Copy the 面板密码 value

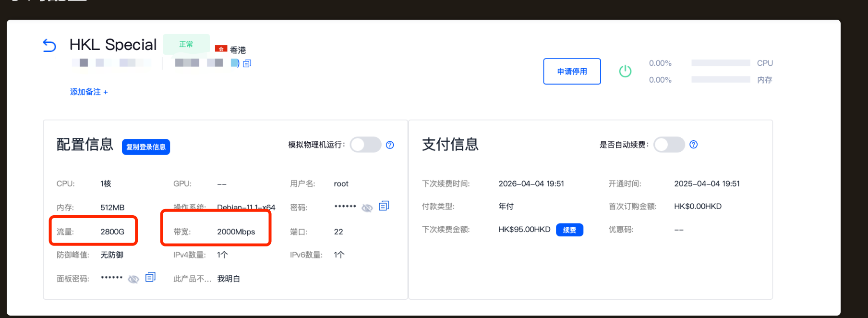click(150, 277)
